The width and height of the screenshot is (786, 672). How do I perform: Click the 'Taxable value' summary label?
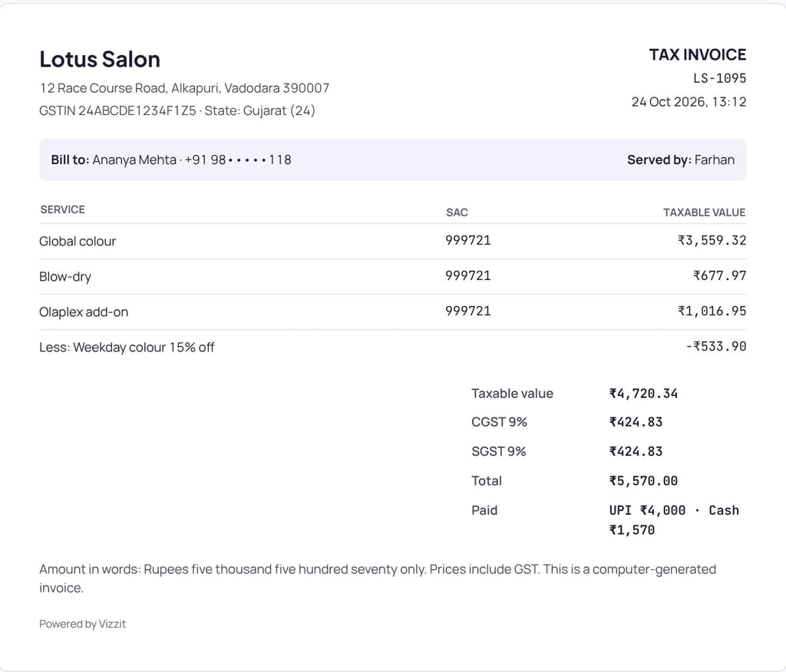512,394
